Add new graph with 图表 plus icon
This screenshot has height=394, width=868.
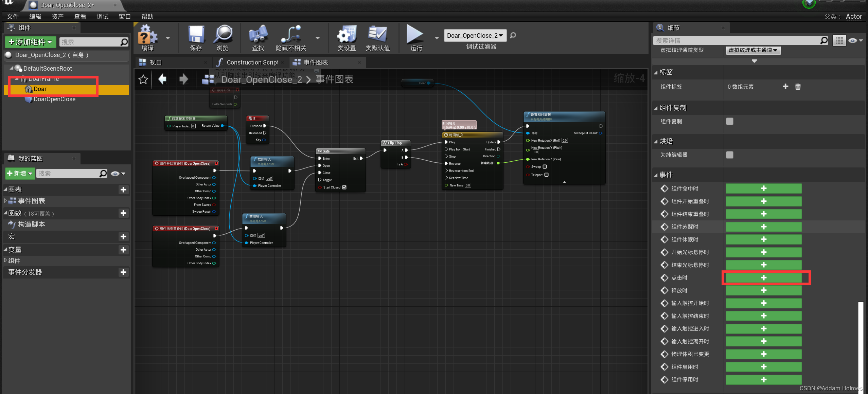[x=123, y=190]
